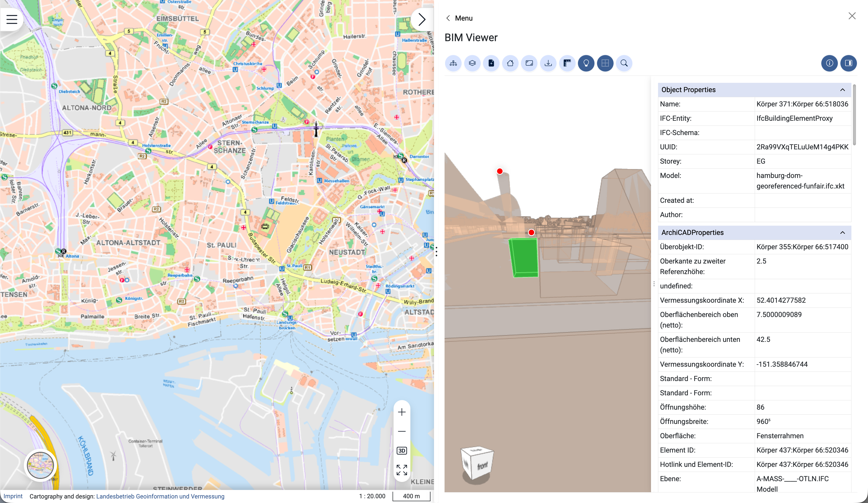The width and height of the screenshot is (868, 503).
Task: Toggle the object info panel
Action: click(x=829, y=63)
